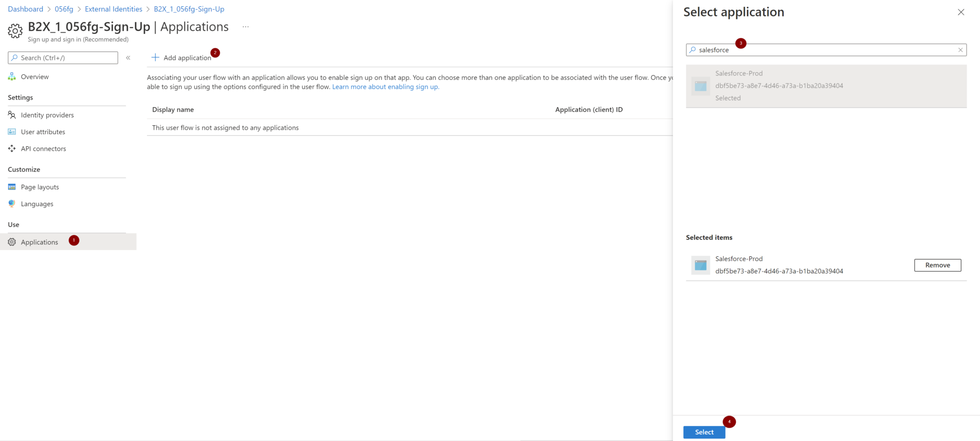Confirm with the Select button

tap(704, 432)
